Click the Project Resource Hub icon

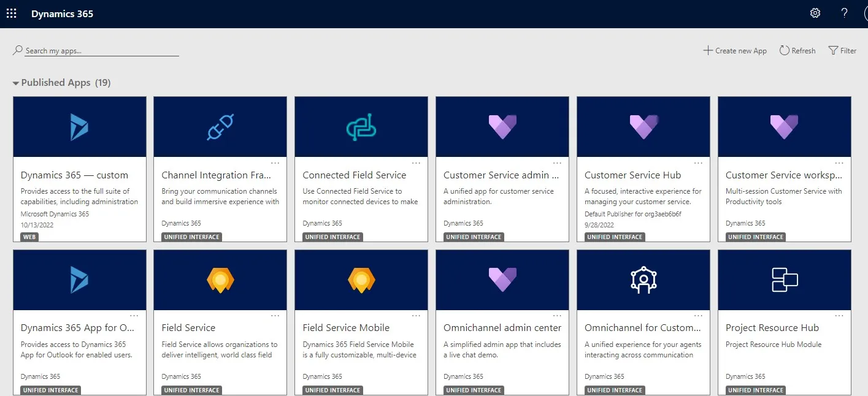[785, 280]
